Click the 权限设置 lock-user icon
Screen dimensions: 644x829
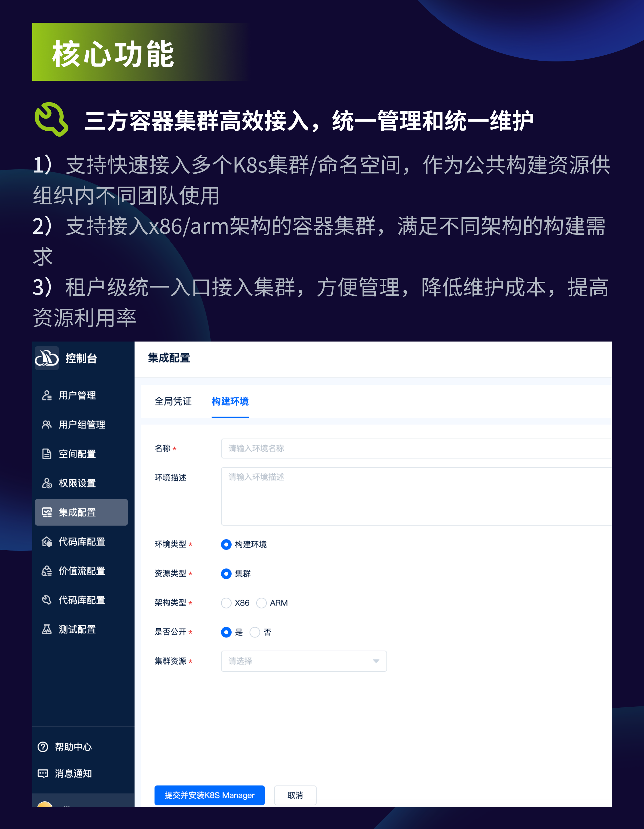point(47,483)
